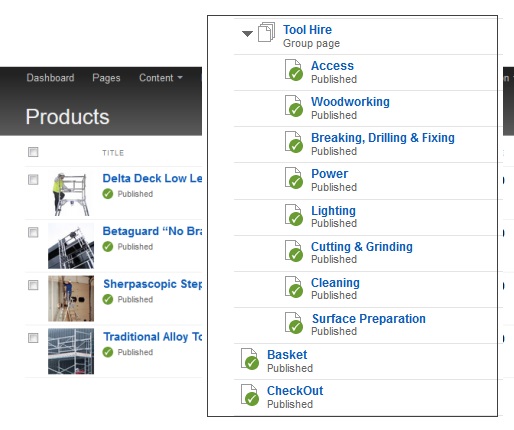Click the Cleaning page published icon
This screenshot has height=430, width=514.
pyautogui.click(x=294, y=287)
